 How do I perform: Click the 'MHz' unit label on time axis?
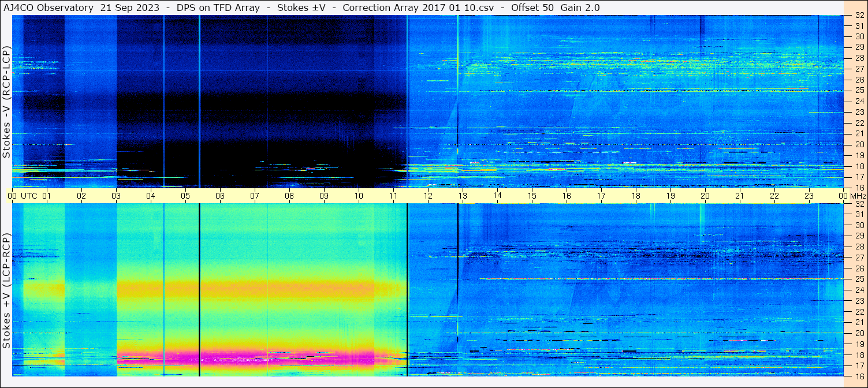pos(857,196)
